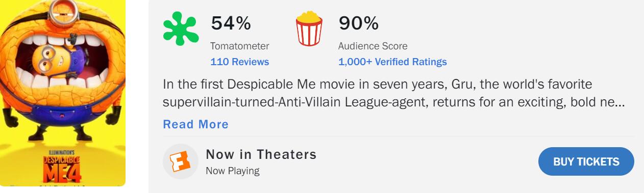
Task: Click the BUY TICKETS button
Action: click(586, 162)
